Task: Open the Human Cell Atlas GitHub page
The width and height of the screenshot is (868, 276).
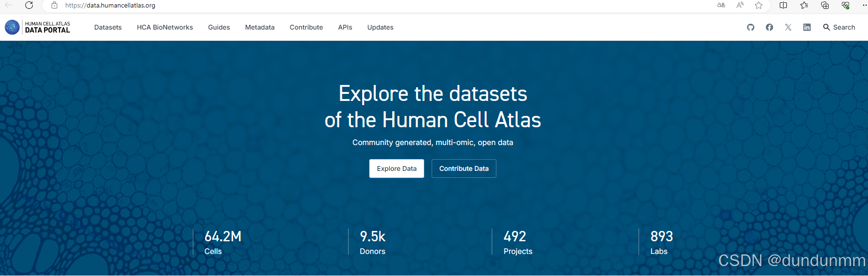Action: tap(751, 27)
